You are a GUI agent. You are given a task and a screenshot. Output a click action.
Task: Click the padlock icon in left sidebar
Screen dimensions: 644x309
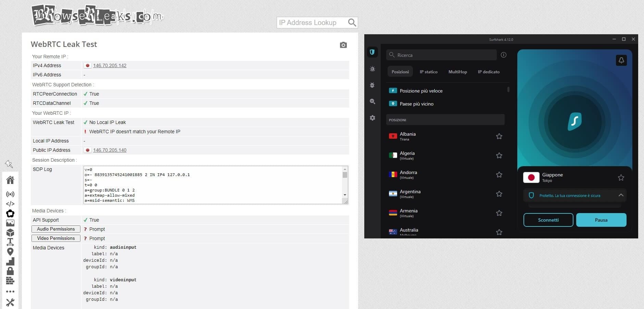(10, 271)
